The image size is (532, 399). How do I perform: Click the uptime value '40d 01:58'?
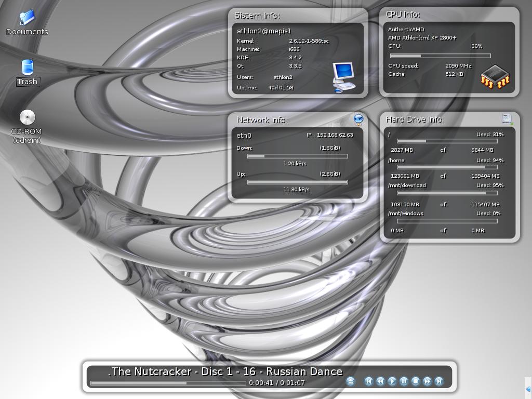[281, 88]
